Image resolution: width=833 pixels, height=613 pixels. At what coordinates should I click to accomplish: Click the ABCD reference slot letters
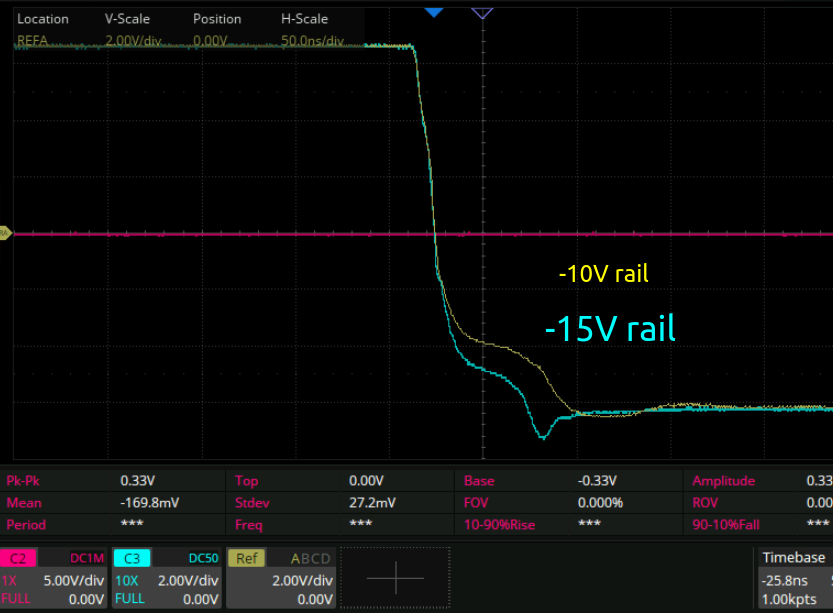click(x=309, y=559)
